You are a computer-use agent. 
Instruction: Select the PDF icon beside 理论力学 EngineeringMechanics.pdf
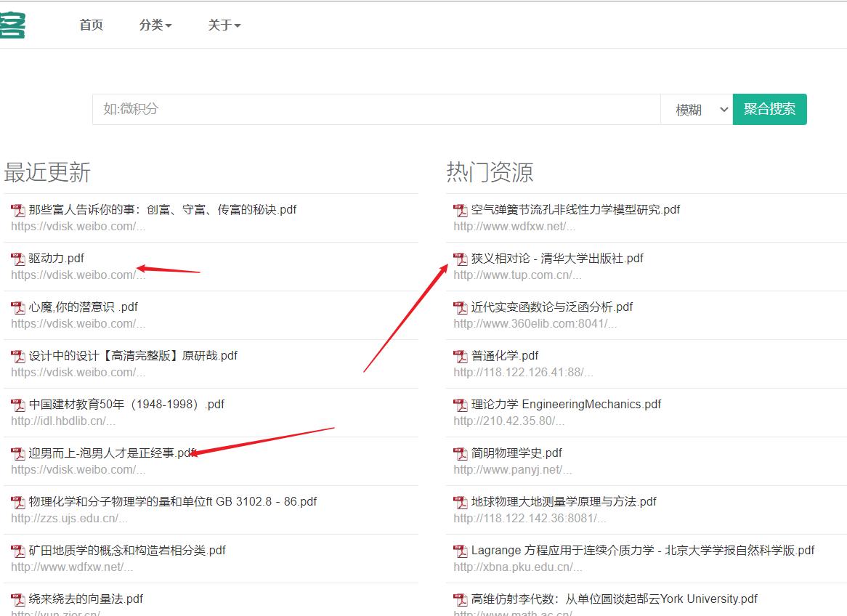(460, 405)
